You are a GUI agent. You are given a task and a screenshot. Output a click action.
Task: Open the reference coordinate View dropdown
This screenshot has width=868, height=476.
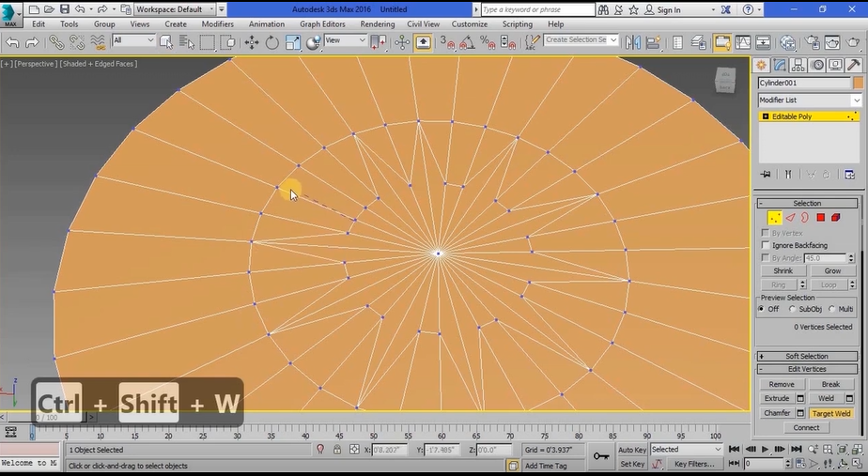[346, 40]
